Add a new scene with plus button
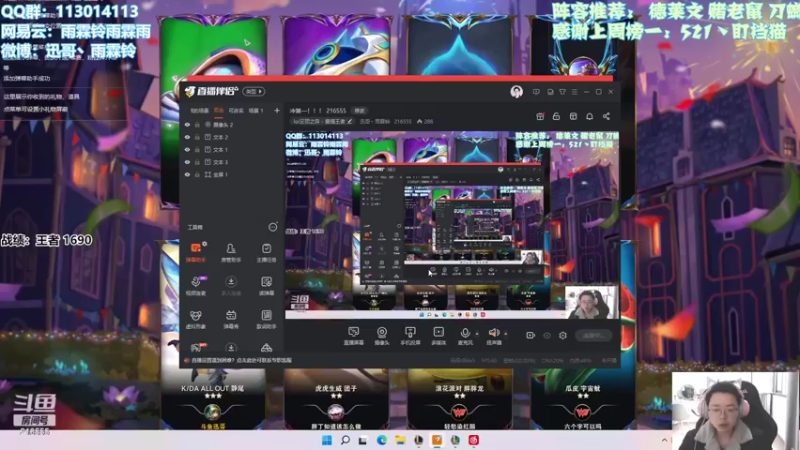The height and width of the screenshot is (450, 800). click(x=277, y=110)
